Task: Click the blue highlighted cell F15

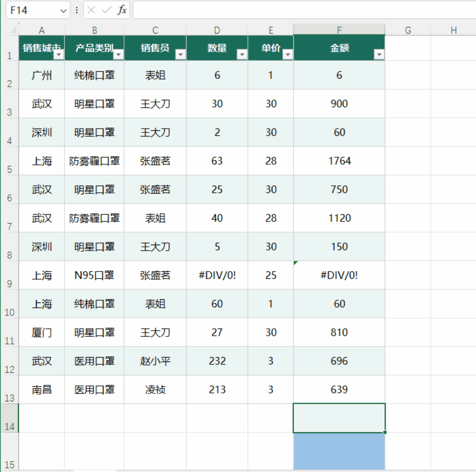Action: pos(339,451)
